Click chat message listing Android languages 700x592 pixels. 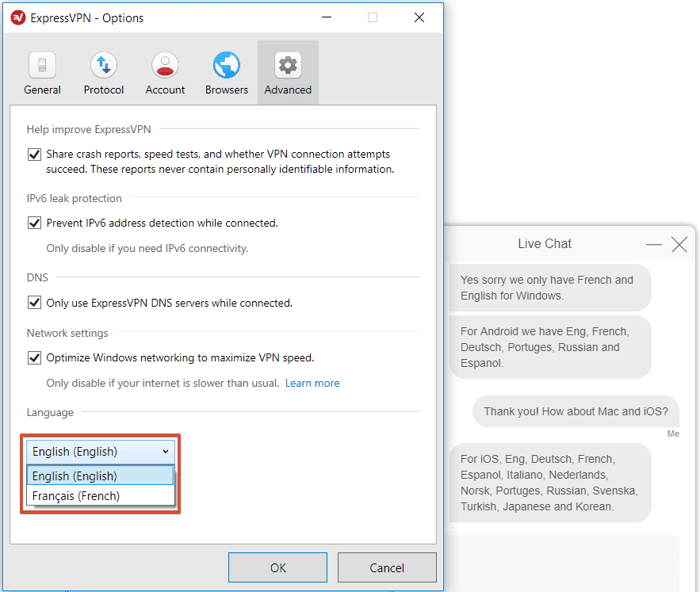(550, 347)
